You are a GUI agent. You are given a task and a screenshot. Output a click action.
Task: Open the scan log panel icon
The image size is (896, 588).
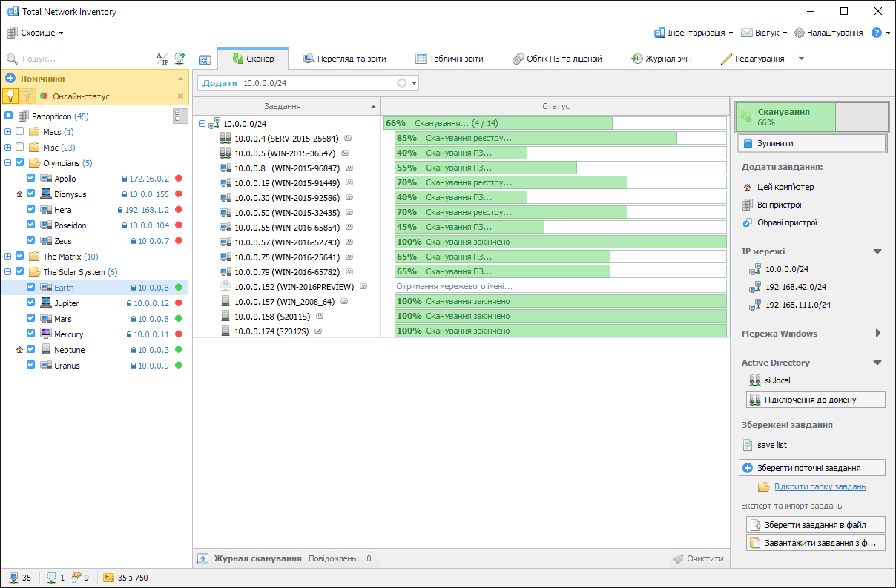coord(203,558)
